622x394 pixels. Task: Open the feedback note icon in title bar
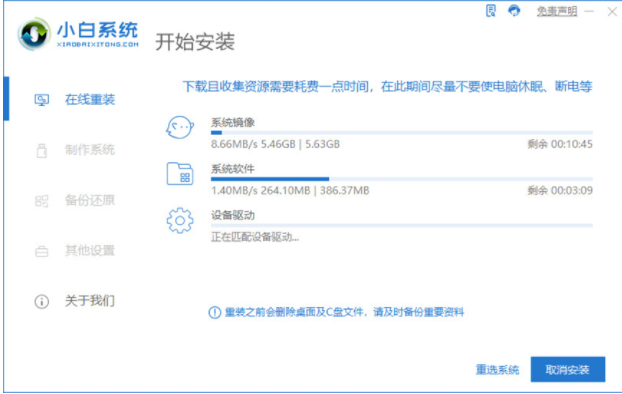(491, 11)
